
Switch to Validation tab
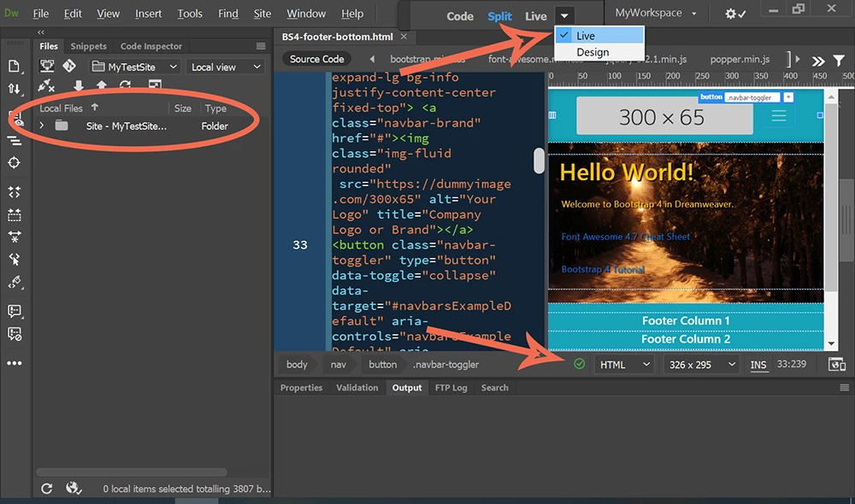[357, 388]
